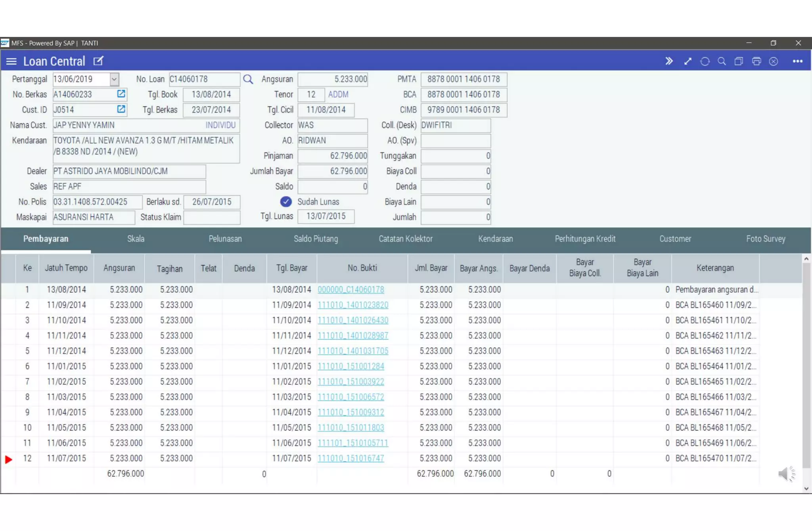This screenshot has width=812, height=531.
Task: Click the toolbar search magnifier icon
Action: (722, 61)
